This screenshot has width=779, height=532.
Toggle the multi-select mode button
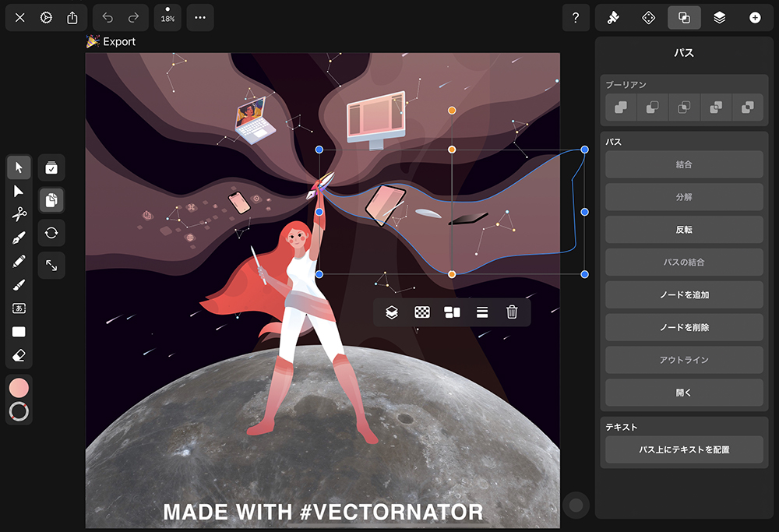pyautogui.click(x=51, y=167)
